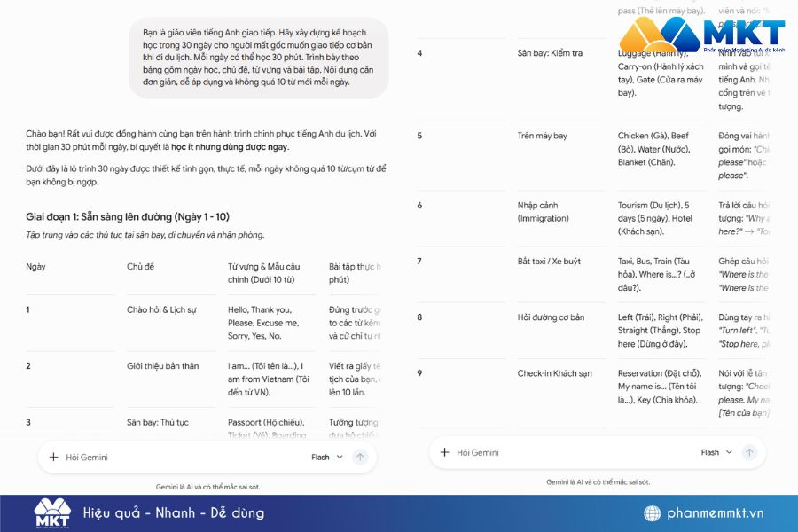Open Flash model dropdown in right panel
Viewport: 798px width, 532px height.
(716, 452)
